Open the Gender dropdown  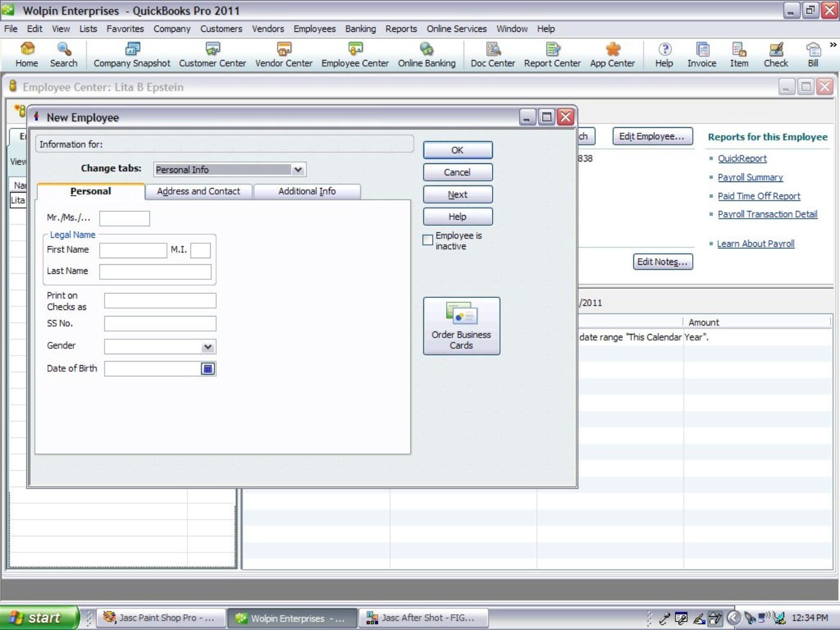coord(207,347)
